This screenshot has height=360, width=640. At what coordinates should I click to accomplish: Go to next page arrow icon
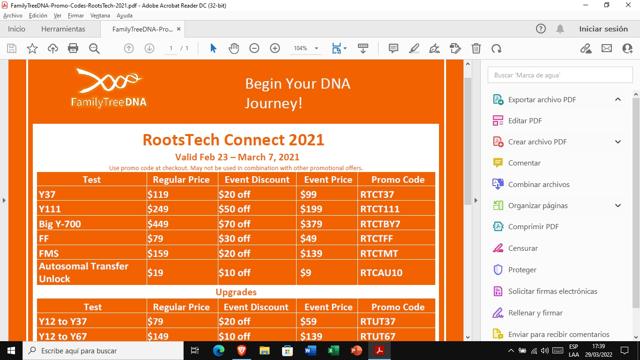[149, 49]
